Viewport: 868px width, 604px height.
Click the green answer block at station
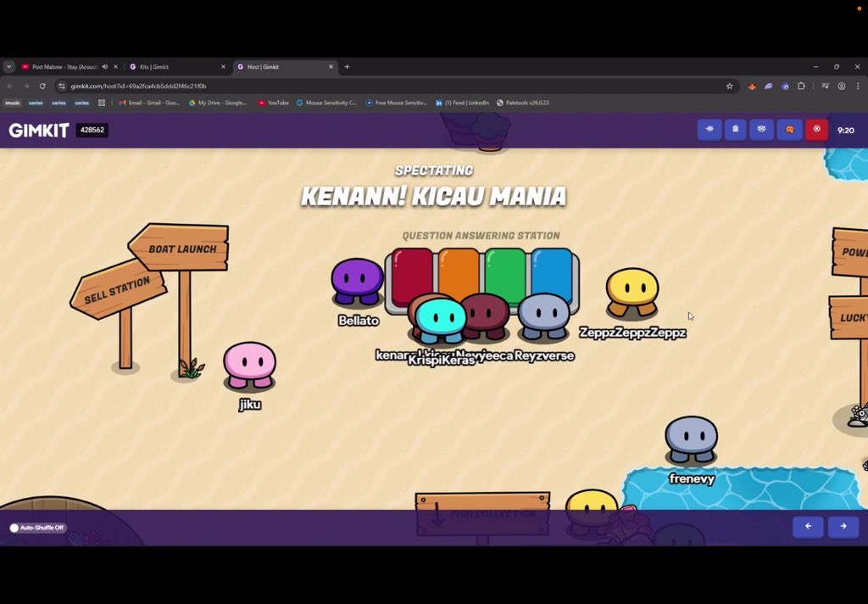click(x=505, y=271)
